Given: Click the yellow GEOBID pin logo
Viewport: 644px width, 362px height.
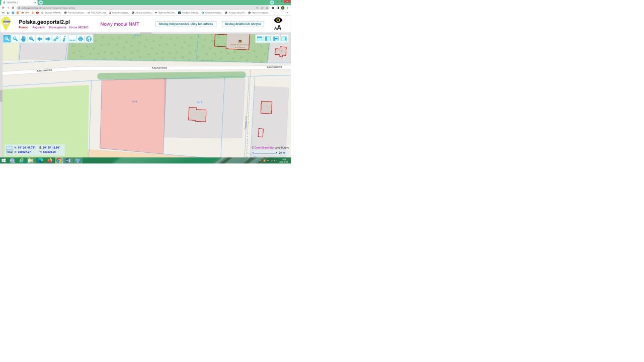Looking at the screenshot, I should (6, 23).
